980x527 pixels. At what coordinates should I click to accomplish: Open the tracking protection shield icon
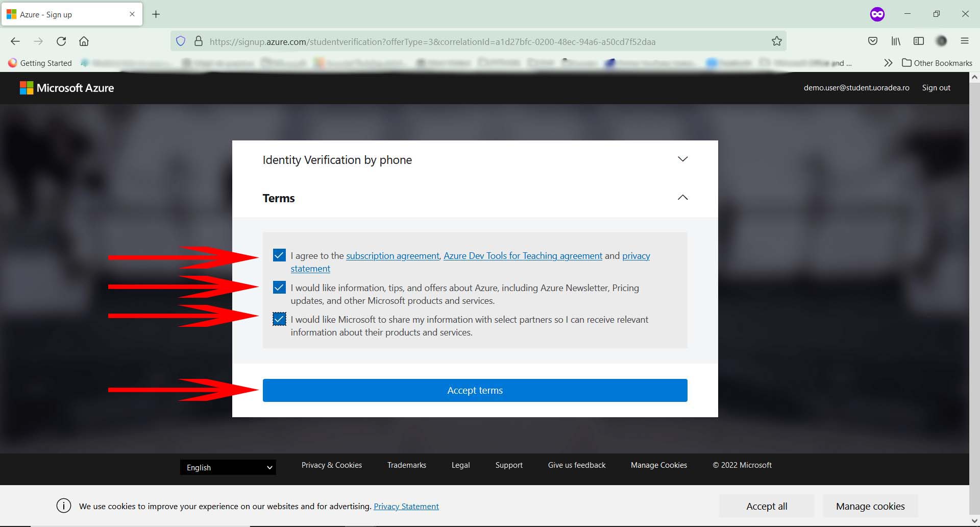[x=181, y=41]
